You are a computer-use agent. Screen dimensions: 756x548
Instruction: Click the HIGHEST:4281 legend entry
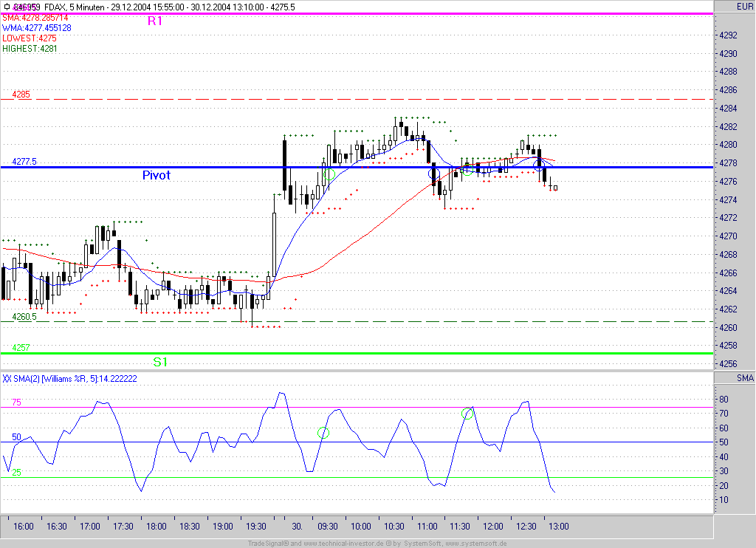click(x=30, y=48)
